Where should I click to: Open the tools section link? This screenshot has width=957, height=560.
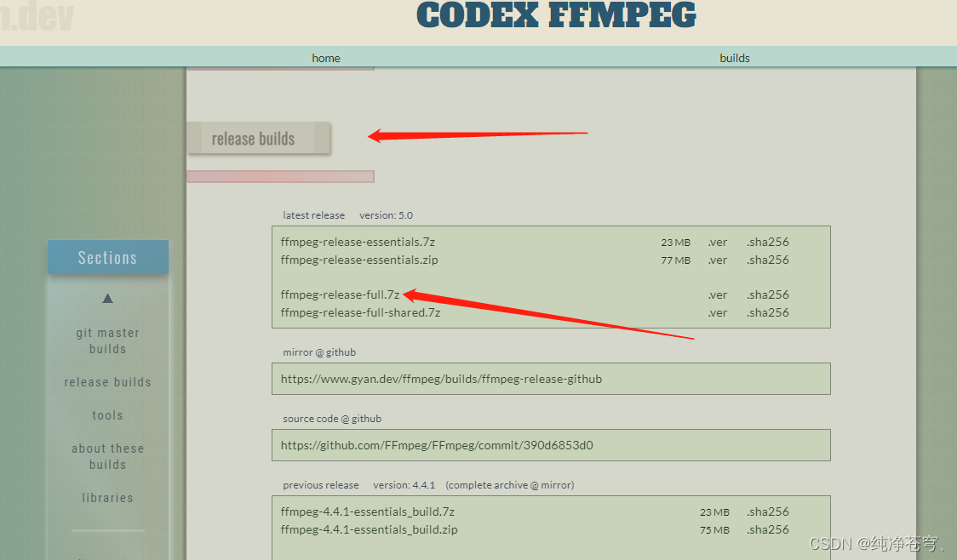click(x=108, y=414)
